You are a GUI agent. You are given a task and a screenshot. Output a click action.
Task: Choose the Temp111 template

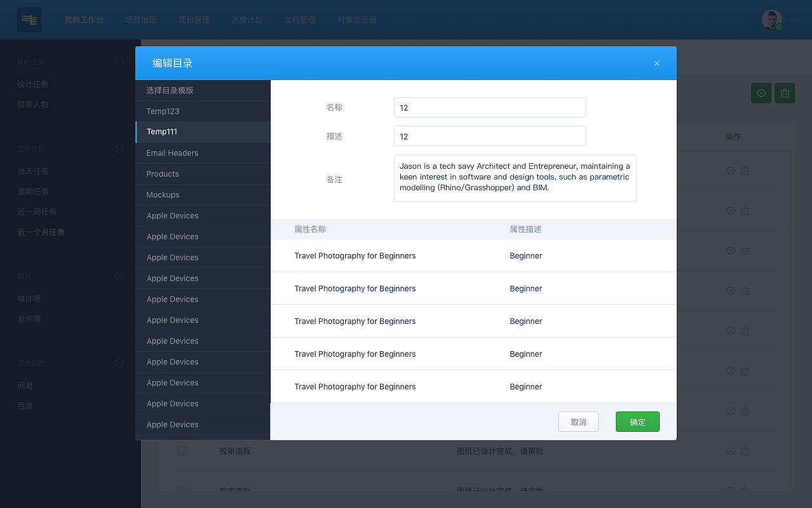[x=203, y=132]
